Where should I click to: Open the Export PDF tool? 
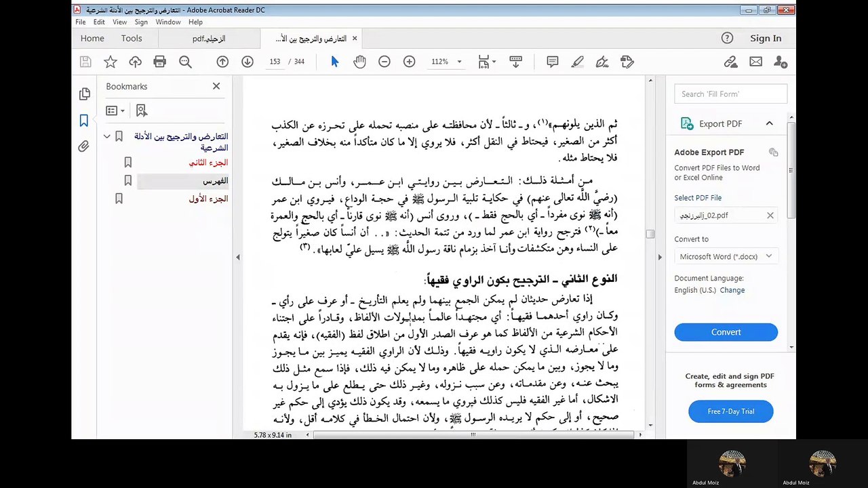[x=720, y=124]
